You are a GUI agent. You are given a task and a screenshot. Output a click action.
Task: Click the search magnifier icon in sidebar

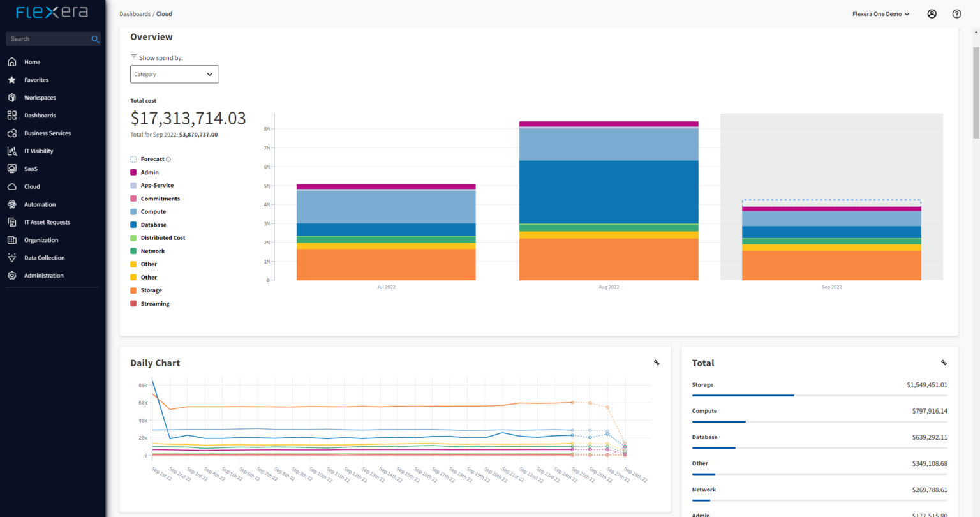[x=95, y=39]
